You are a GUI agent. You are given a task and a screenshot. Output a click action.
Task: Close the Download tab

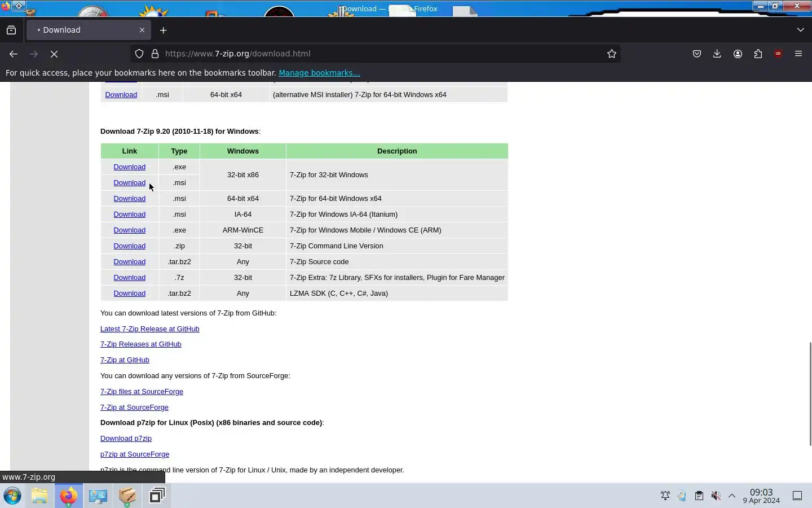click(142, 30)
